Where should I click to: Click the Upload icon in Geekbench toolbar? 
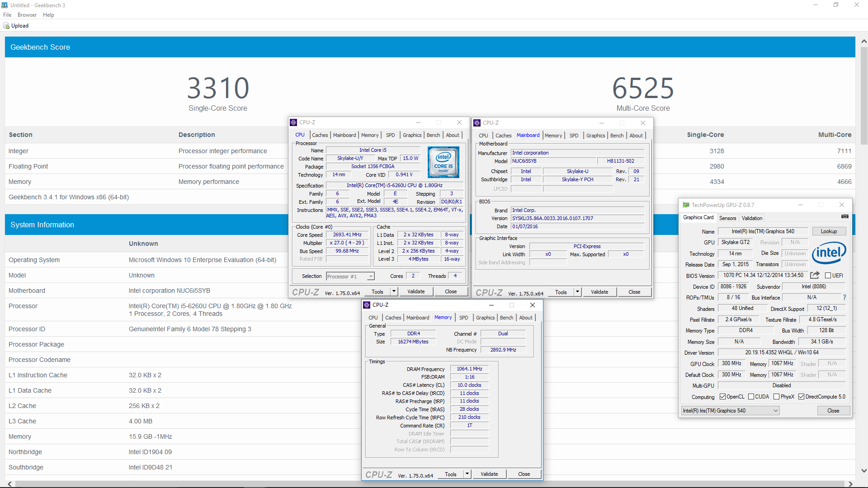click(x=6, y=26)
